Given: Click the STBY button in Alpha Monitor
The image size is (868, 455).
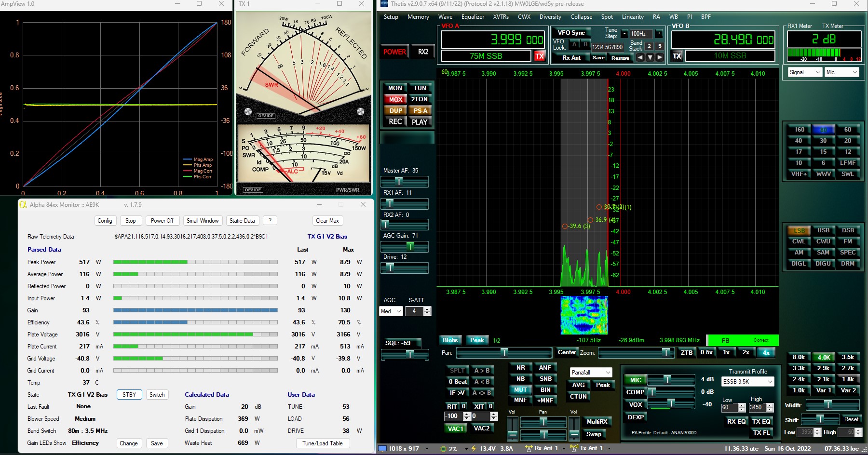Looking at the screenshot, I should [129, 395].
